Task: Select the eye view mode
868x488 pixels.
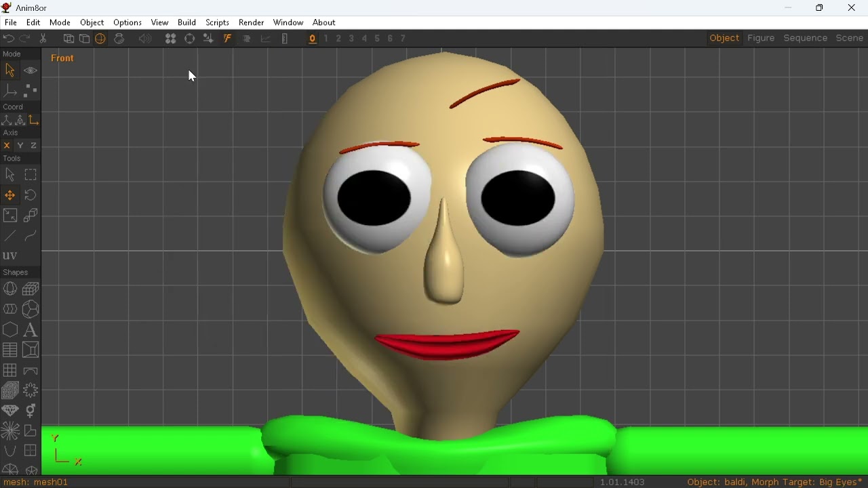Action: pos(31,70)
